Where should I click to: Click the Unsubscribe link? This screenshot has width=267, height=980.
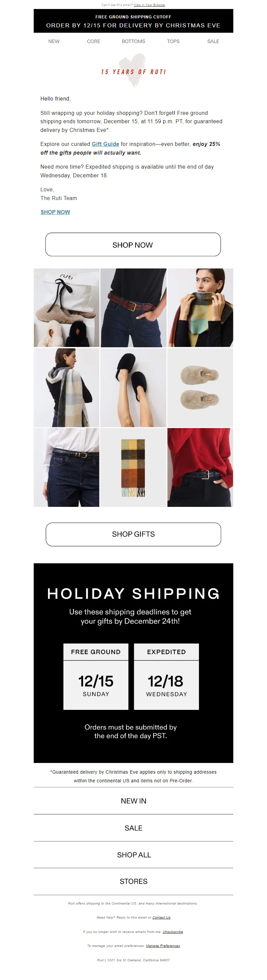(x=173, y=932)
